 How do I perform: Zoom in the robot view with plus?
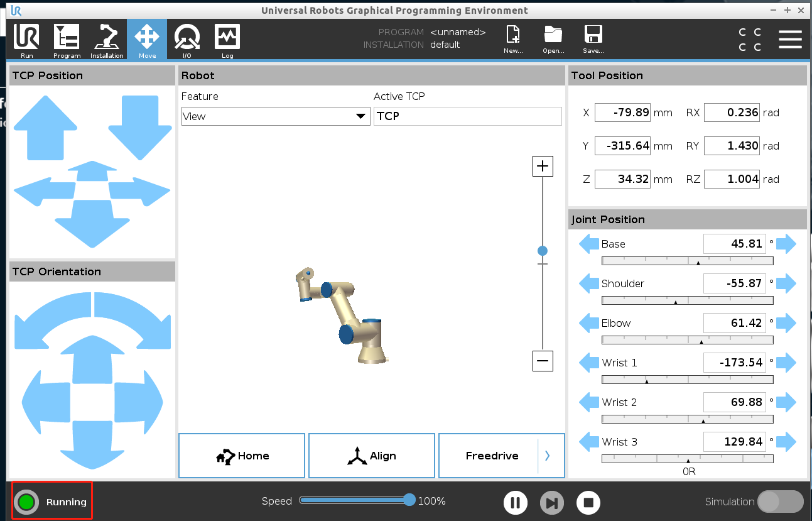point(543,167)
